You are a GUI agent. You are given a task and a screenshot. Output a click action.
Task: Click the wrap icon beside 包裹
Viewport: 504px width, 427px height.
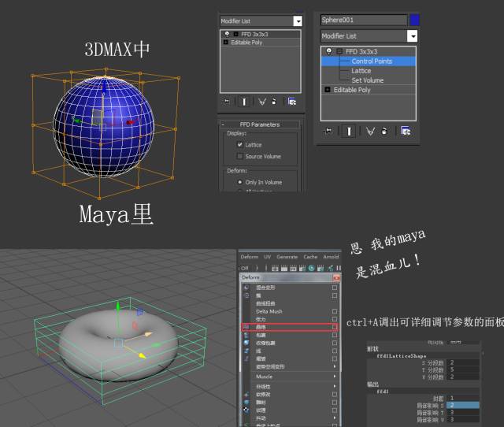tap(246, 335)
